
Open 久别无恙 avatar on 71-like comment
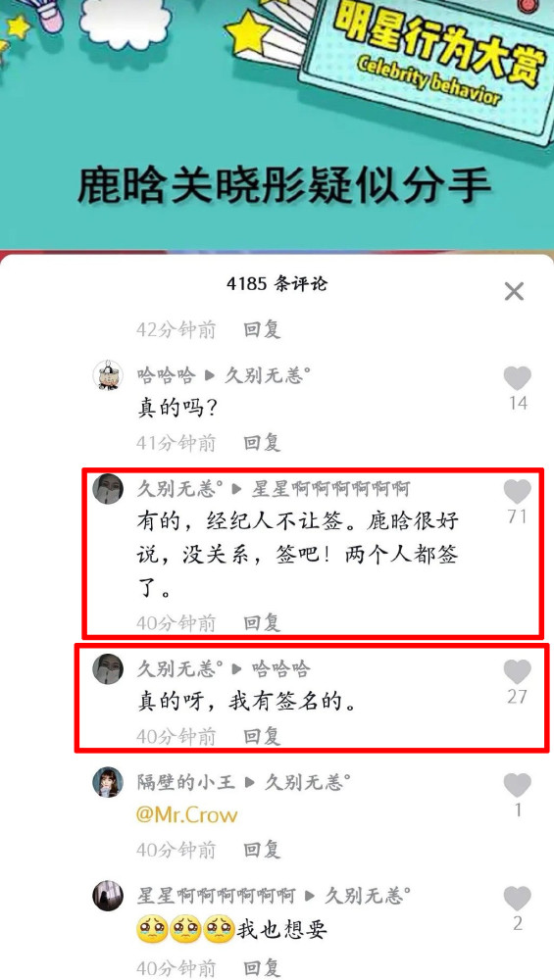[x=108, y=489]
